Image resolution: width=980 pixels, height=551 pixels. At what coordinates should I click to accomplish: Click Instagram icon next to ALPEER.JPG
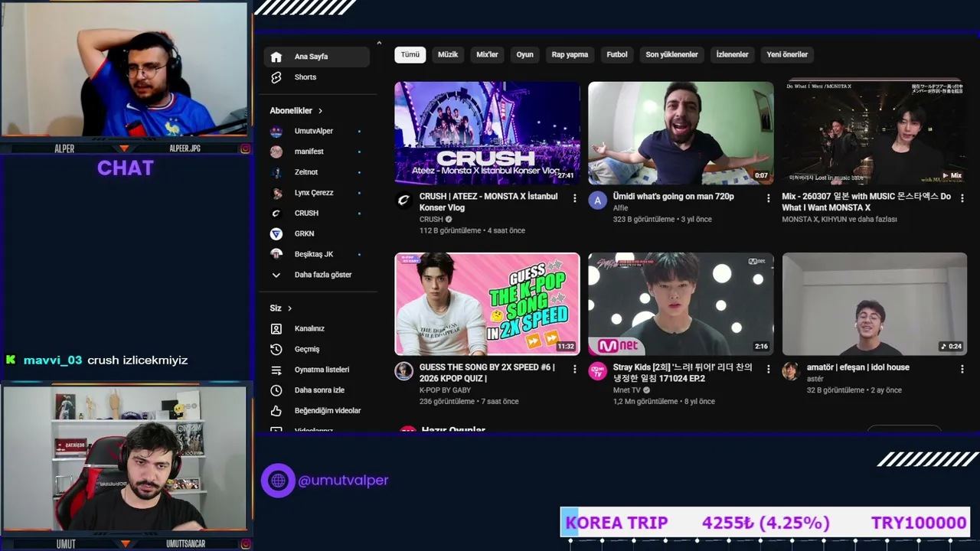(x=245, y=148)
